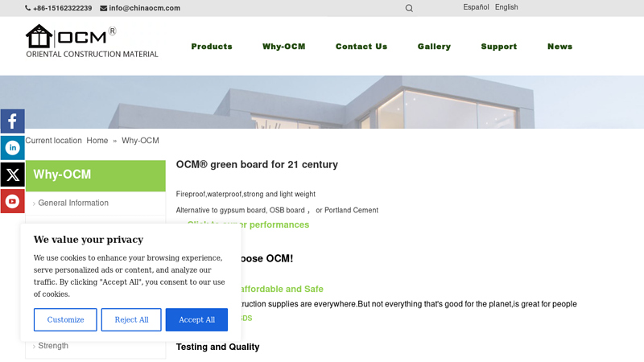Open the YouTube social icon
Screen dimensions: 644x362
[x=12, y=201]
